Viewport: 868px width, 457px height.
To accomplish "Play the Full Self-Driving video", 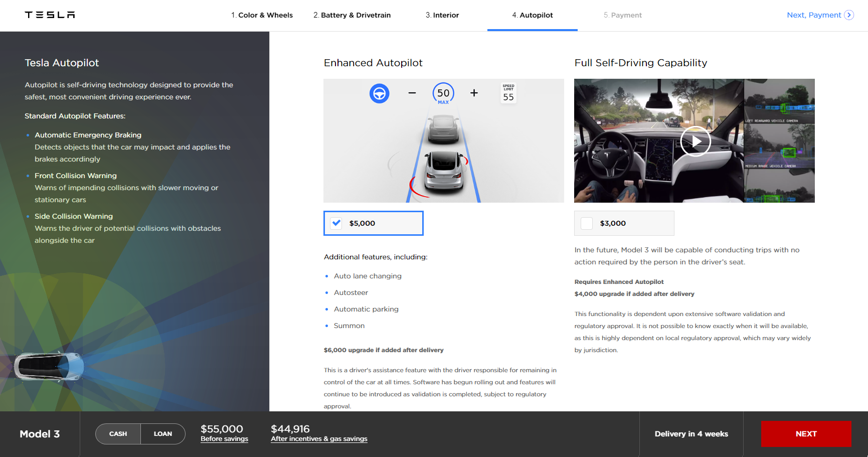I will tap(696, 141).
